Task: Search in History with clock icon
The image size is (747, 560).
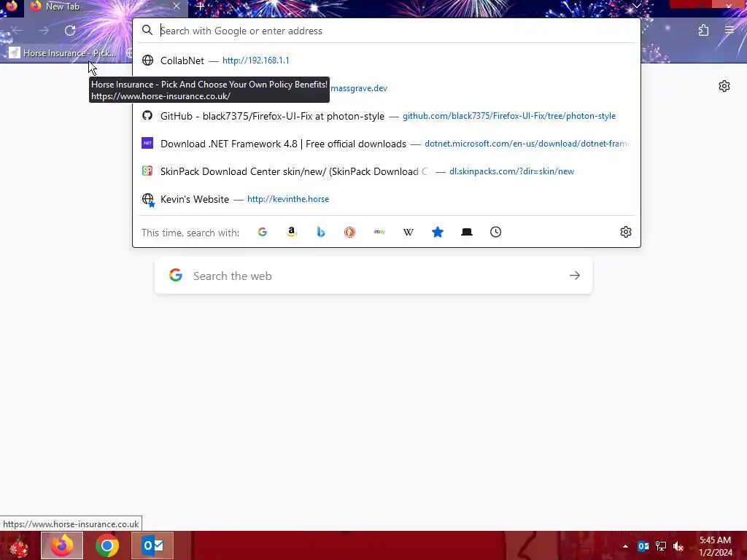Action: (x=496, y=232)
